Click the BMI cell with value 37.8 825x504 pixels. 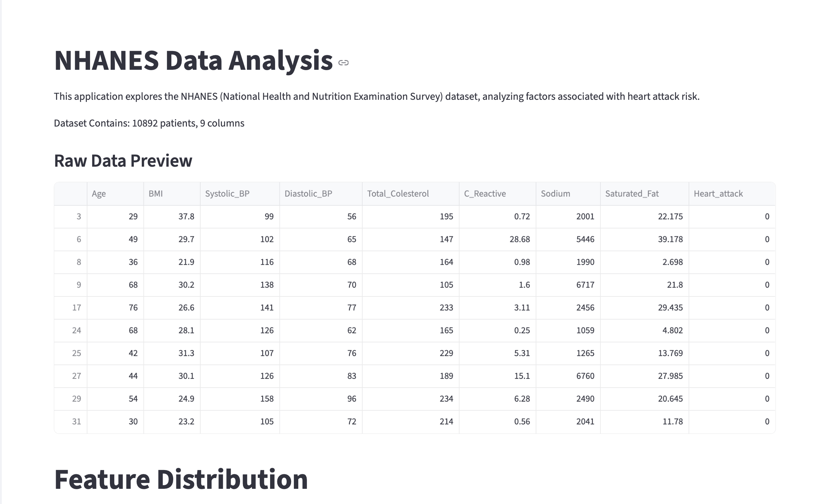[172, 217]
